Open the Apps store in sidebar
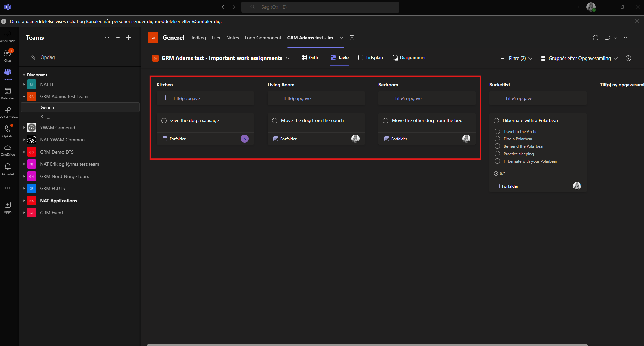 pyautogui.click(x=8, y=207)
